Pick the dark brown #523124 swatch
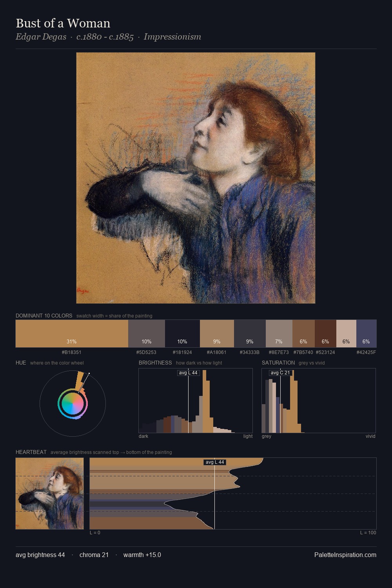 click(x=325, y=334)
